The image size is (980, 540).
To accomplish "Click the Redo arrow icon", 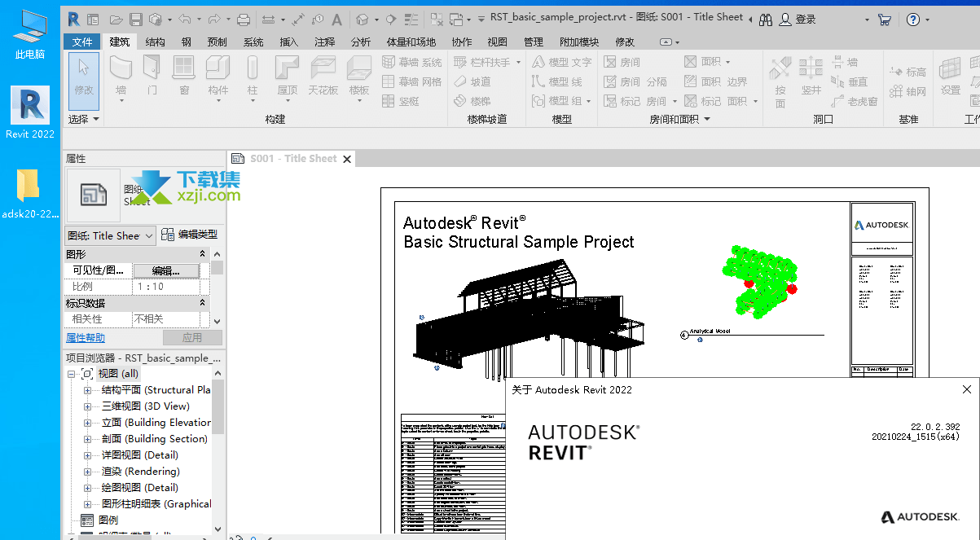I will click(x=214, y=19).
